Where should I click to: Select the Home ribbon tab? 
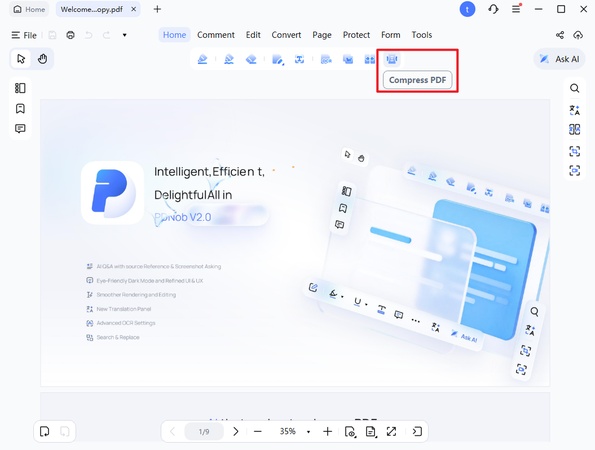(174, 35)
